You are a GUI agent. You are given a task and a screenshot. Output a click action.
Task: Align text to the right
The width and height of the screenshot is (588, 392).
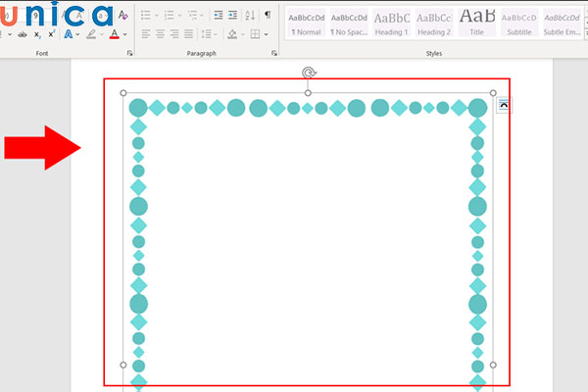(x=174, y=34)
